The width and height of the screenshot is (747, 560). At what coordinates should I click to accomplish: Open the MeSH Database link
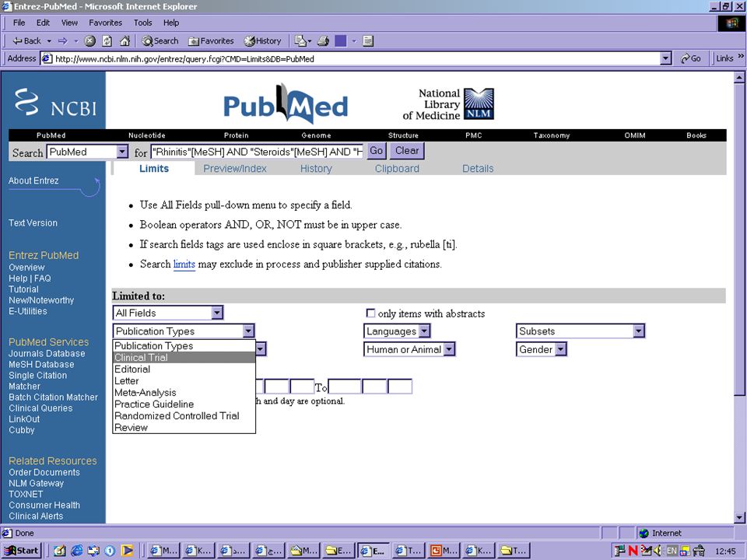(41, 364)
